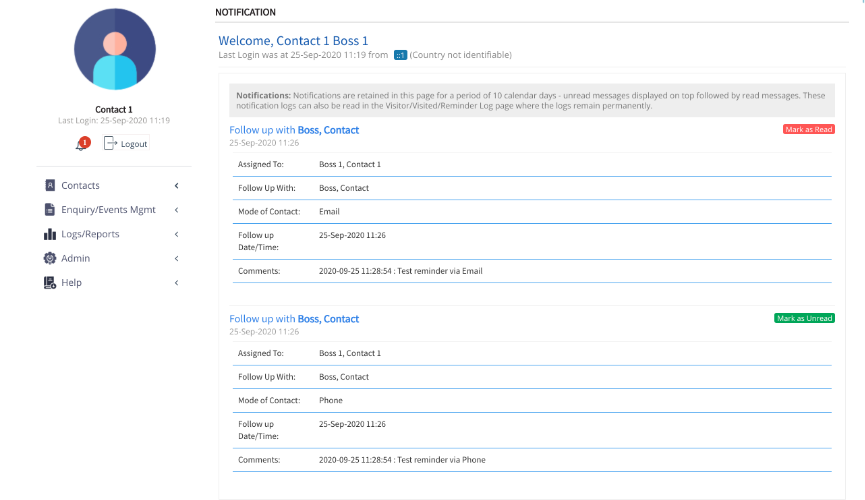Screen dimensions: 865x500
Task: Open the first Follow up with Boss, Contact link
Action: [x=294, y=130]
